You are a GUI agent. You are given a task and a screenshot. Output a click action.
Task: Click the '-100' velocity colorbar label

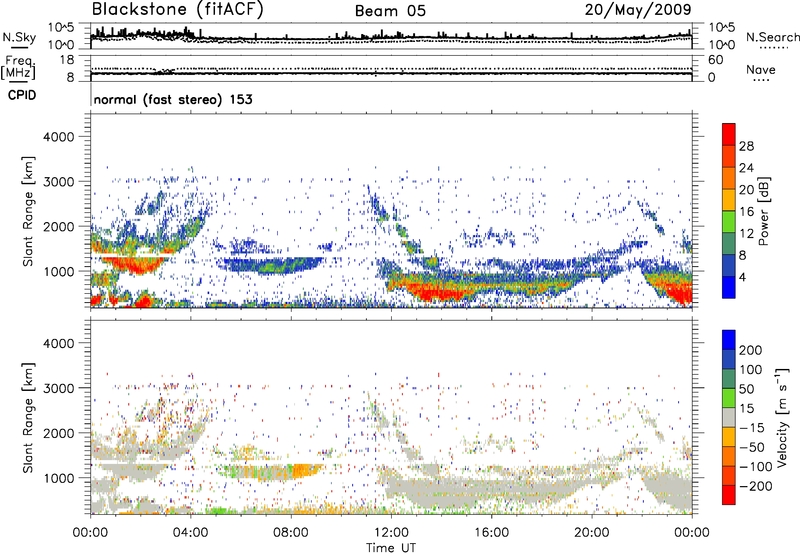(x=755, y=467)
